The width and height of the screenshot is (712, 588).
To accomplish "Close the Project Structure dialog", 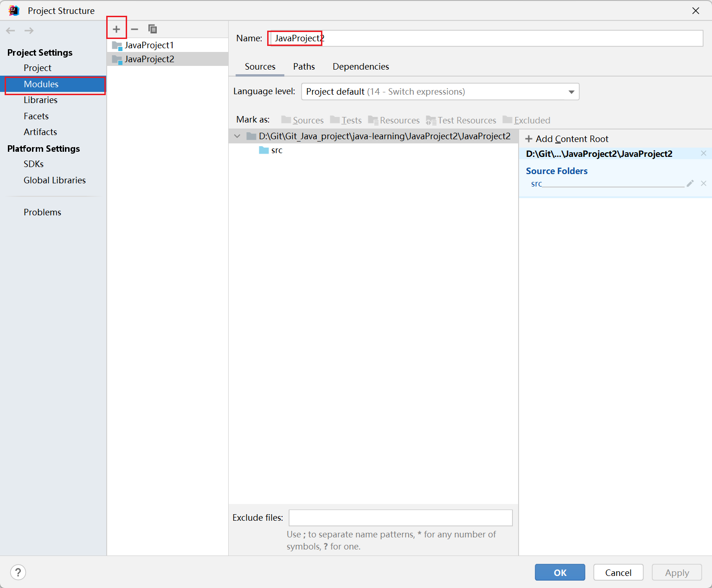I will tap(696, 11).
